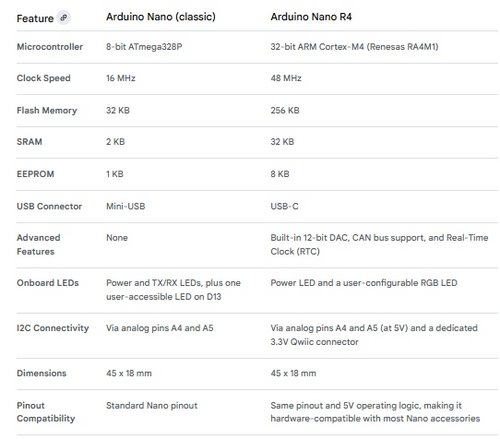Image resolution: width=500 pixels, height=439 pixels.
Task: Click the Arduino Nano (classic) column header
Action: click(161, 17)
